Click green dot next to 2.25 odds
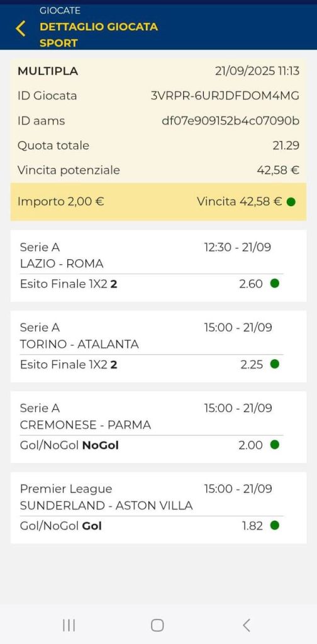Image resolution: width=317 pixels, height=644 pixels. (x=275, y=364)
